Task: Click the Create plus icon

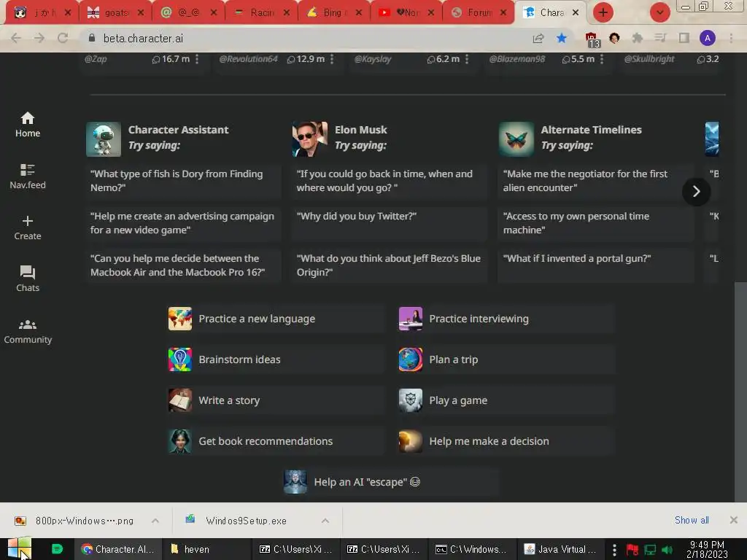Action: (x=28, y=221)
